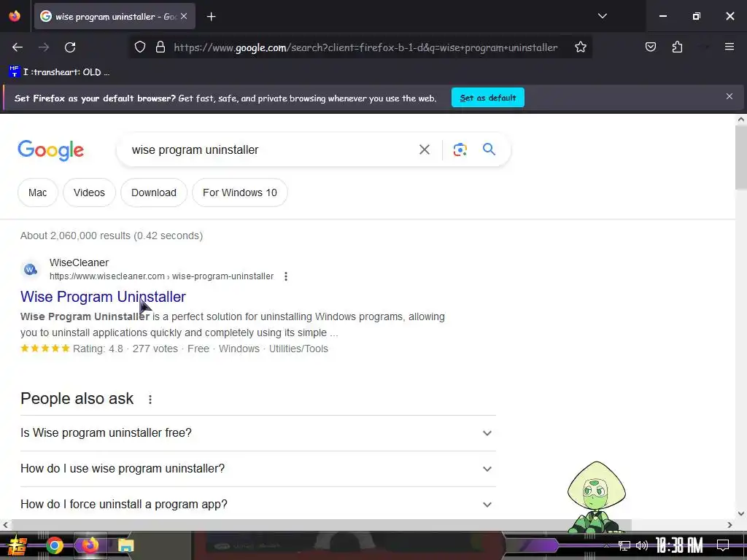Bookmark this page with the star icon
Viewport: 747px width, 560px height.
(580, 47)
